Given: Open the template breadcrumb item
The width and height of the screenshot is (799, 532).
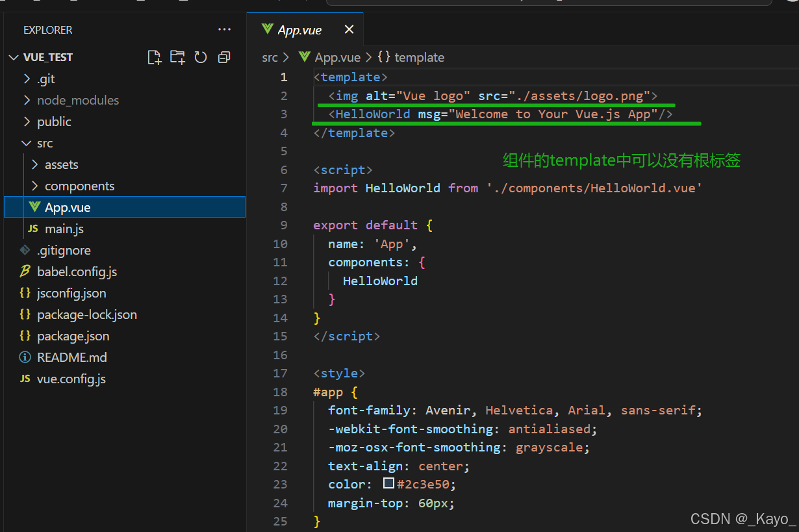Looking at the screenshot, I should [419, 57].
